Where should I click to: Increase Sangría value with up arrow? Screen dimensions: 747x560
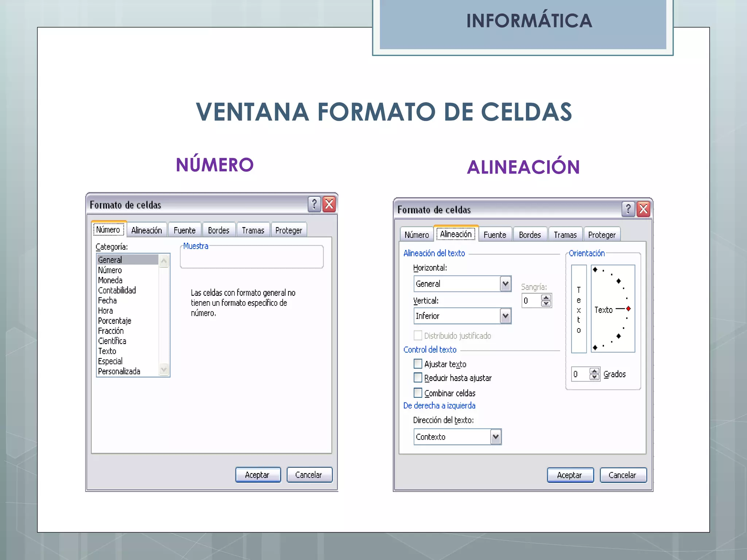[546, 297]
